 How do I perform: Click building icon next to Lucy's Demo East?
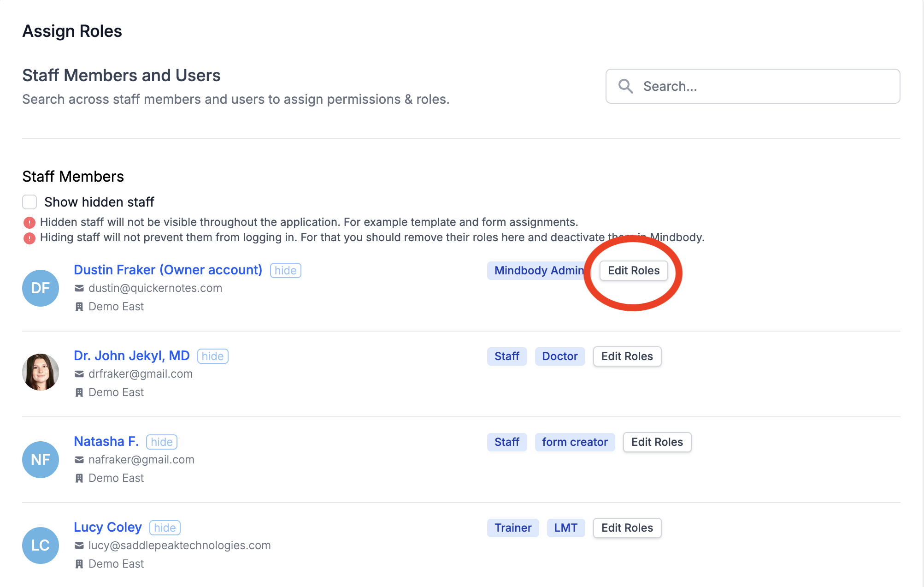tap(79, 564)
